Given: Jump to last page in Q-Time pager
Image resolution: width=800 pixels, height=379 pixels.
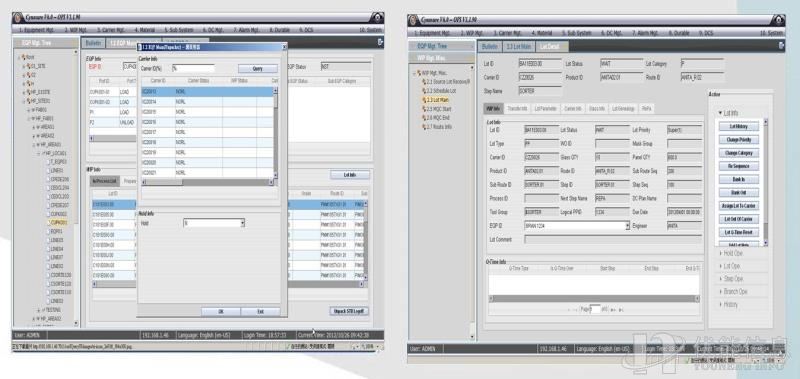Looking at the screenshot, I should tap(621, 310).
